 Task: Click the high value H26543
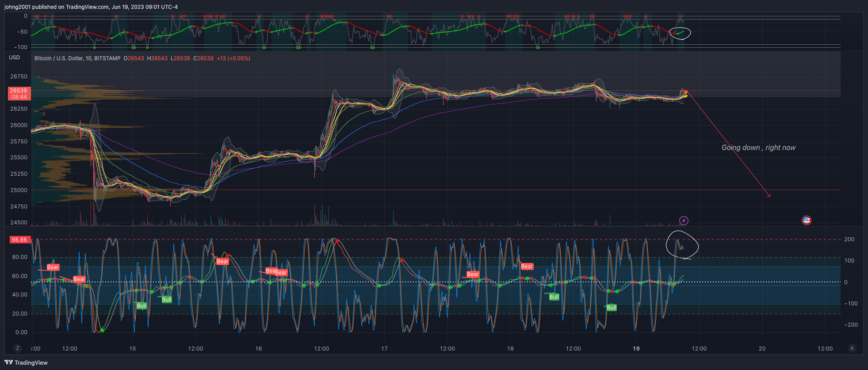click(x=157, y=58)
